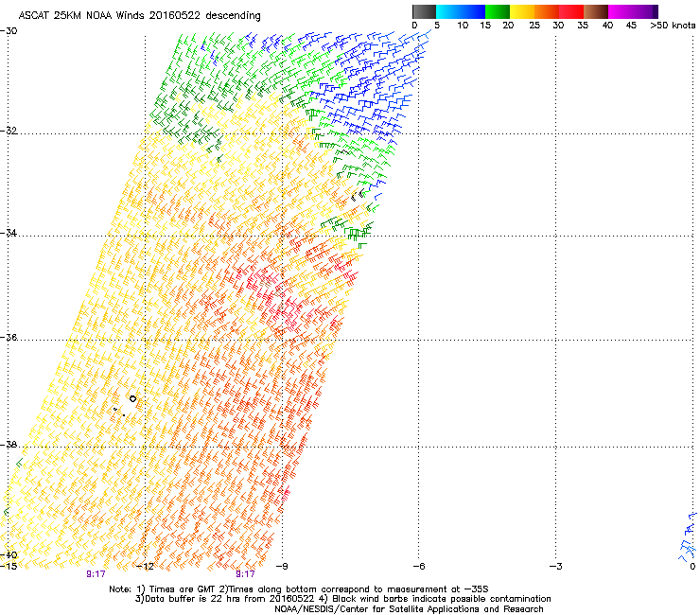700x615 pixels.
Task: Click the '25' tick label under the color bar
Action: coord(534,26)
